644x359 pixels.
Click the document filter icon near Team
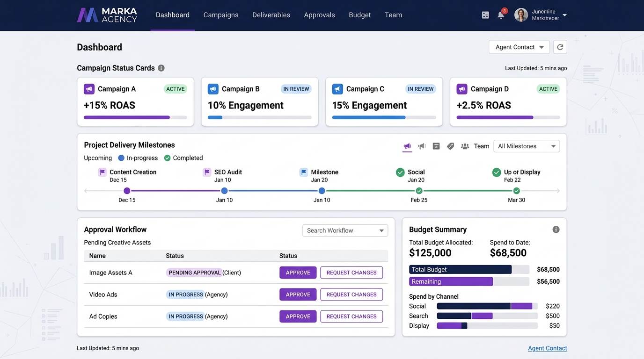(436, 146)
